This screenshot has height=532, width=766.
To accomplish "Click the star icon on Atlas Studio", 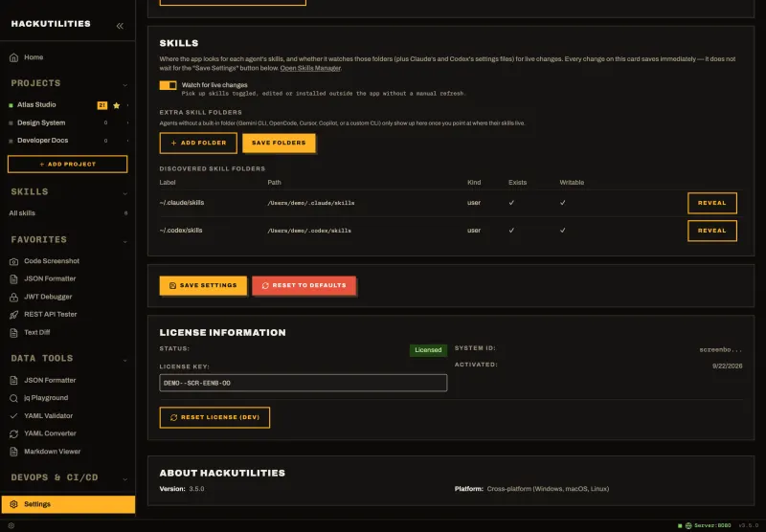I will (x=116, y=105).
